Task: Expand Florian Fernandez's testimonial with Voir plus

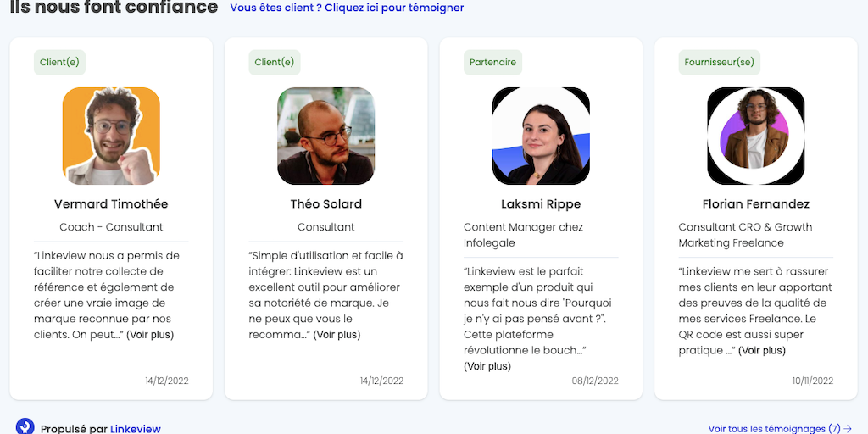Action: [762, 350]
